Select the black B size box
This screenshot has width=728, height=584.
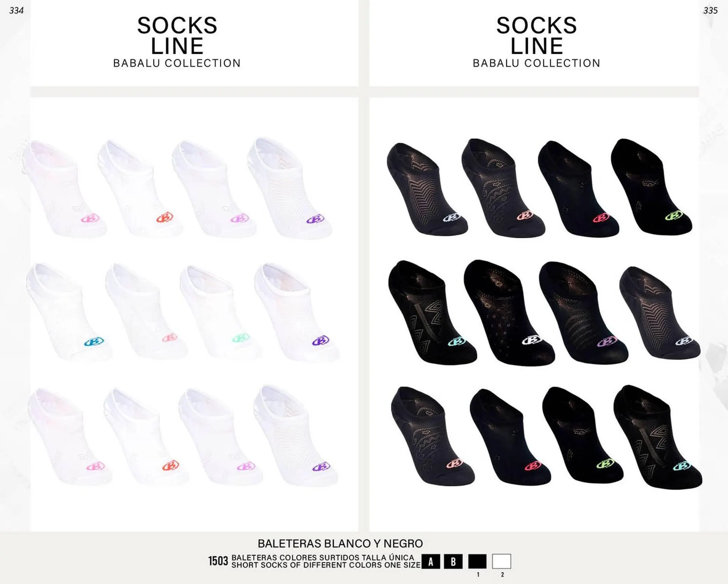pos(453,562)
